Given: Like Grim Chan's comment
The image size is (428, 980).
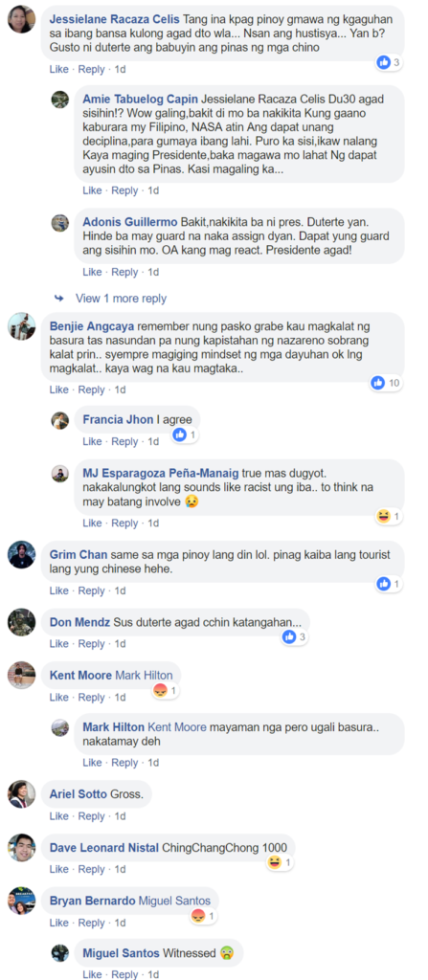Looking at the screenshot, I should (x=58, y=590).
